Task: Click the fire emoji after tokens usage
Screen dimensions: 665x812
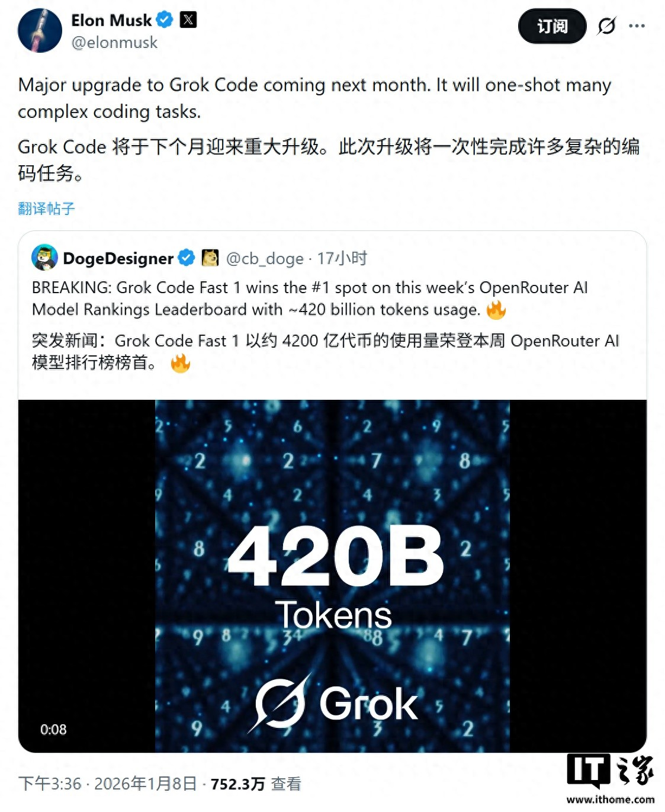Action: 496,310
